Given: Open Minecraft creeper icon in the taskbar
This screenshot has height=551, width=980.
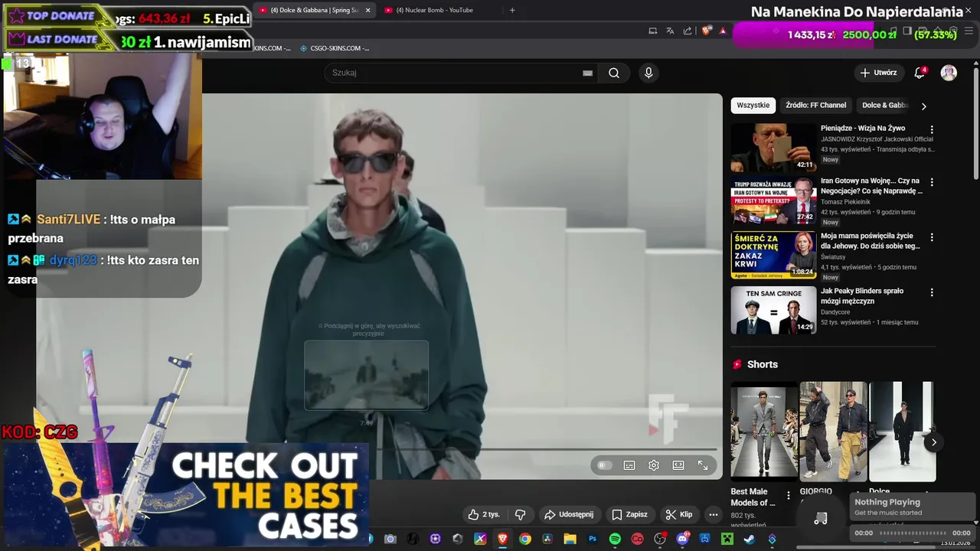Looking at the screenshot, I should [x=727, y=539].
